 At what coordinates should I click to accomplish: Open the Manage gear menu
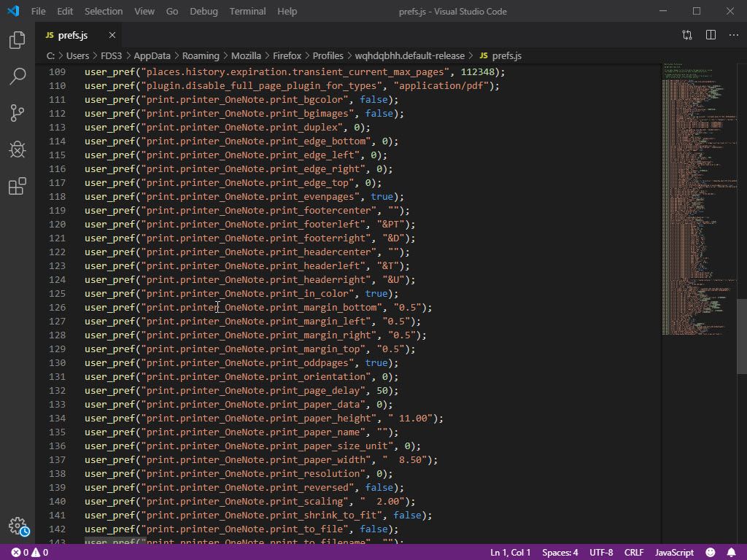pos(18,526)
